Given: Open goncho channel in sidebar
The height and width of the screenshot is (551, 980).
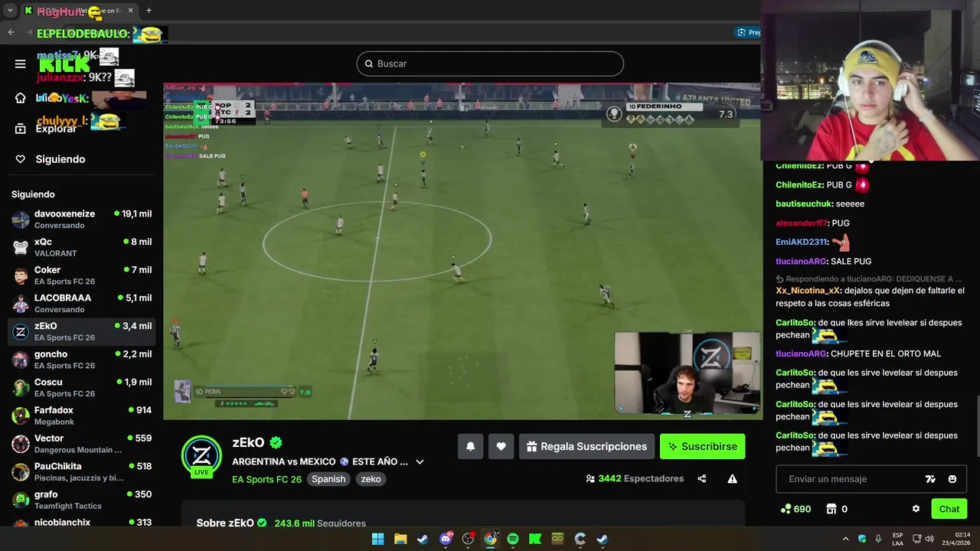Looking at the screenshot, I should click(81, 360).
